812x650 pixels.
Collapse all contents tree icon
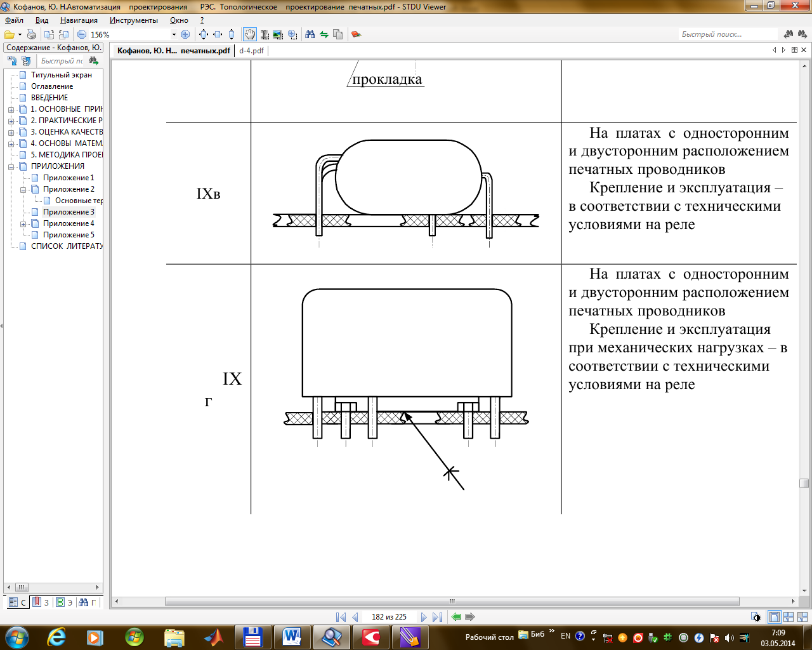pos(26,61)
